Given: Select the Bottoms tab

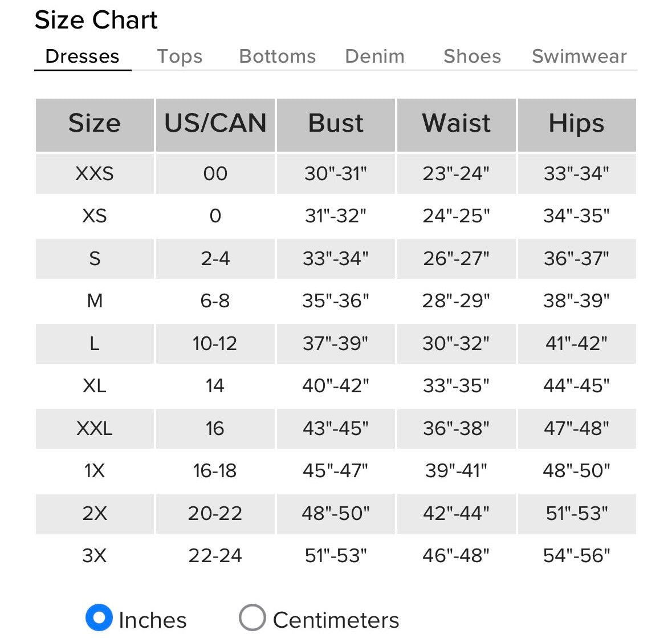Looking at the screenshot, I should [x=277, y=56].
